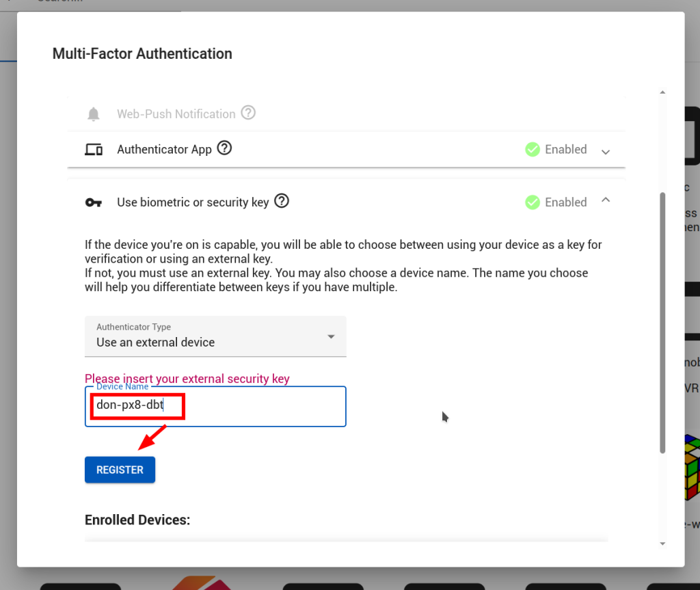Click the dialog scrollbar thumb
Image resolution: width=700 pixels, height=590 pixels.
(x=662, y=323)
